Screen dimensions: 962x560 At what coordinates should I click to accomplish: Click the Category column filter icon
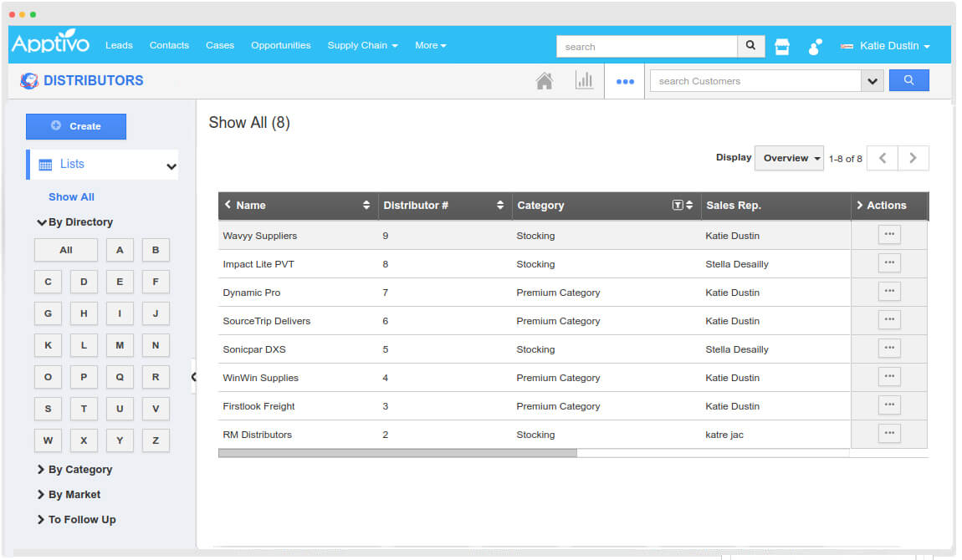(678, 206)
